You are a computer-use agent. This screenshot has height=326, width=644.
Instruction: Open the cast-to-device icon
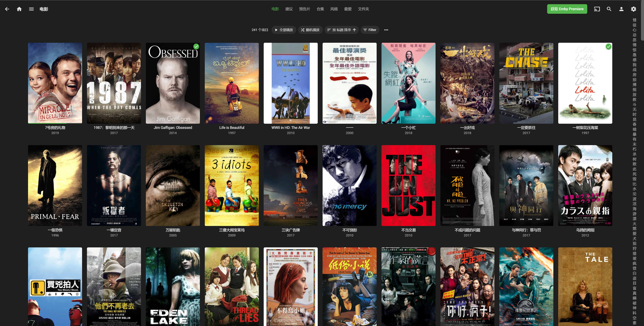597,9
